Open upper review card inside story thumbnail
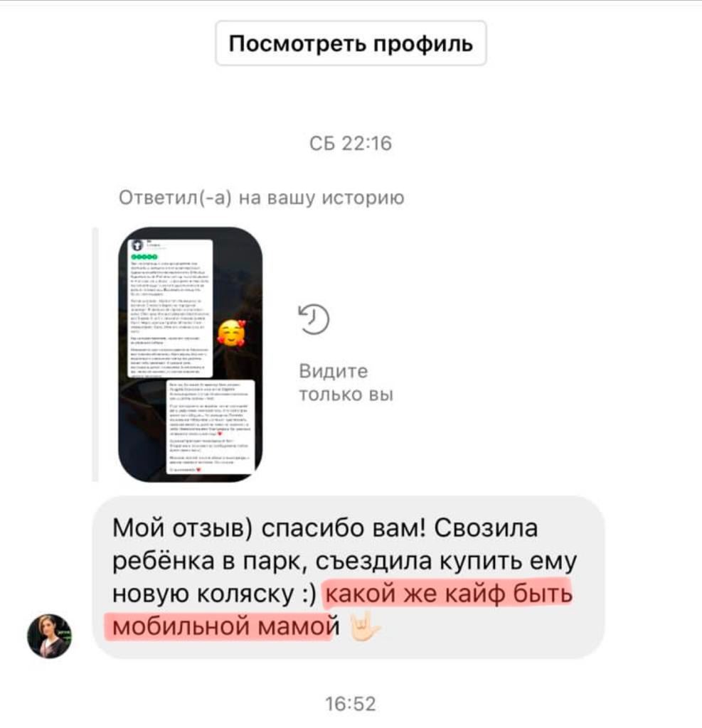702x728 pixels. pos(170,309)
